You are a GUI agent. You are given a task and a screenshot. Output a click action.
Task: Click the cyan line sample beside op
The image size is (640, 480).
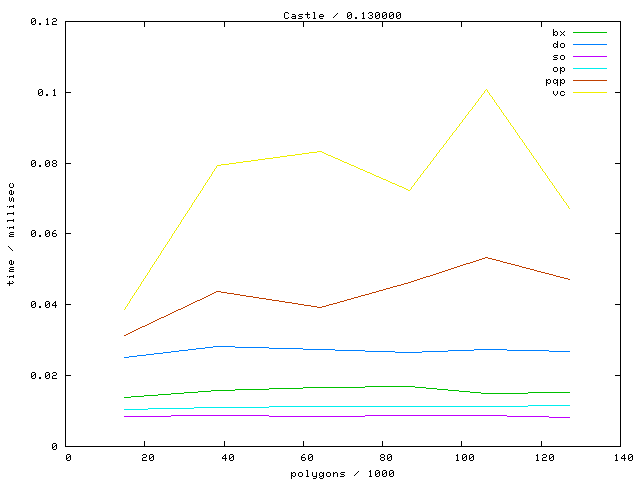pyautogui.click(x=590, y=69)
